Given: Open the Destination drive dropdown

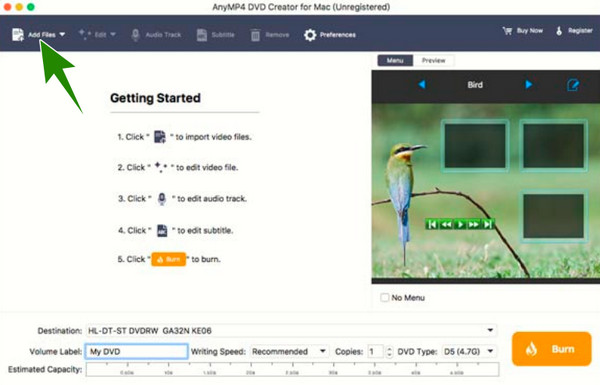Looking at the screenshot, I should (490, 330).
